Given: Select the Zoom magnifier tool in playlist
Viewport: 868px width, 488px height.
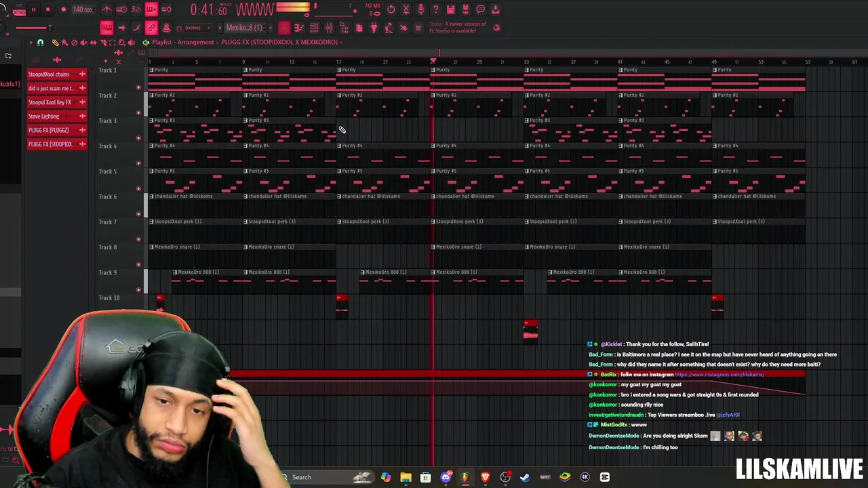Looking at the screenshot, I should pos(121,42).
